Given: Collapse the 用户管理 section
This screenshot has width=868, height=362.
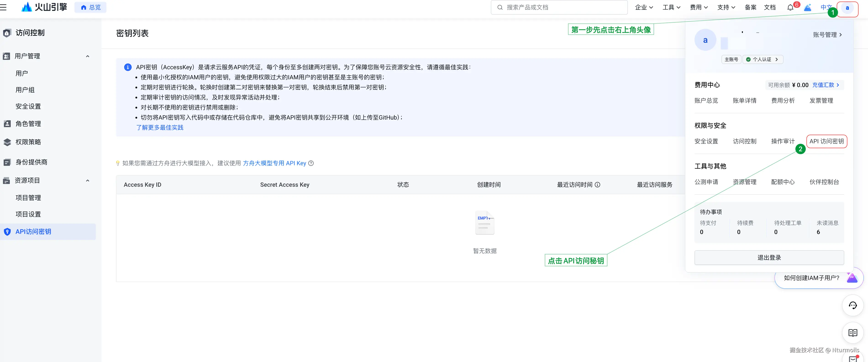Looking at the screenshot, I should click(88, 56).
